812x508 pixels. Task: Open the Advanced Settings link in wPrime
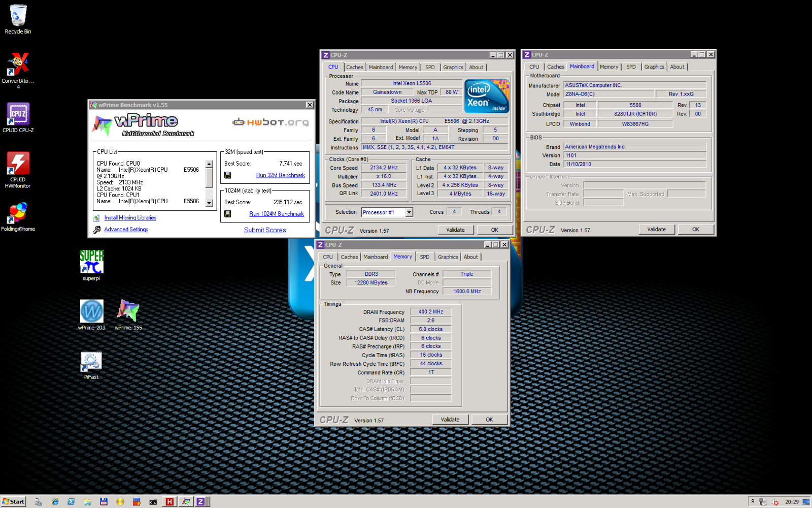click(x=126, y=230)
